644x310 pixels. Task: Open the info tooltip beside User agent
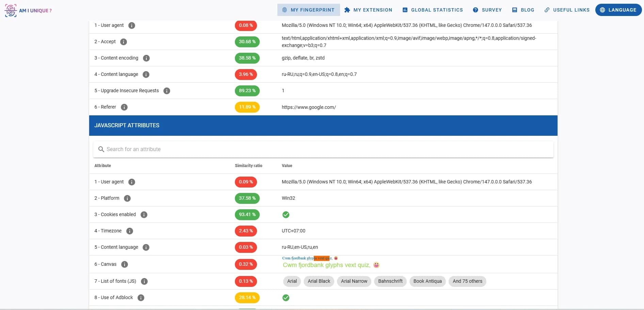[x=132, y=25]
